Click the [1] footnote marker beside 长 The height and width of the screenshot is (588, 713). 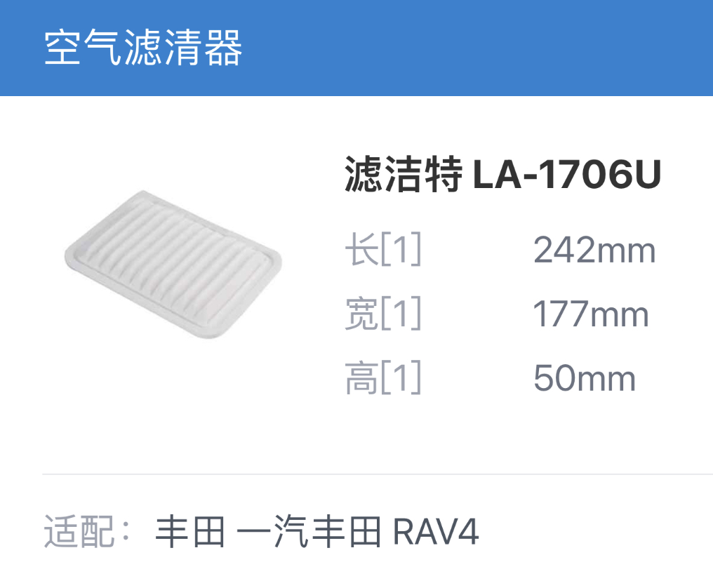401,249
